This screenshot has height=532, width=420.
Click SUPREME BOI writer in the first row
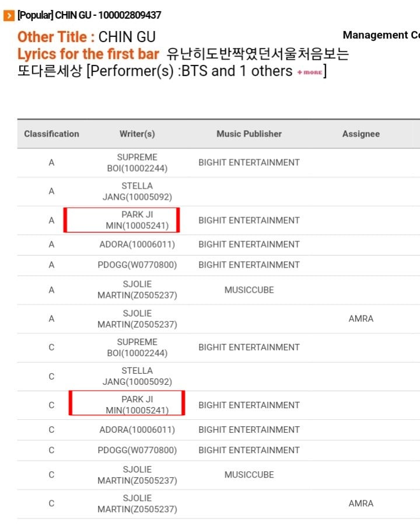pos(137,163)
